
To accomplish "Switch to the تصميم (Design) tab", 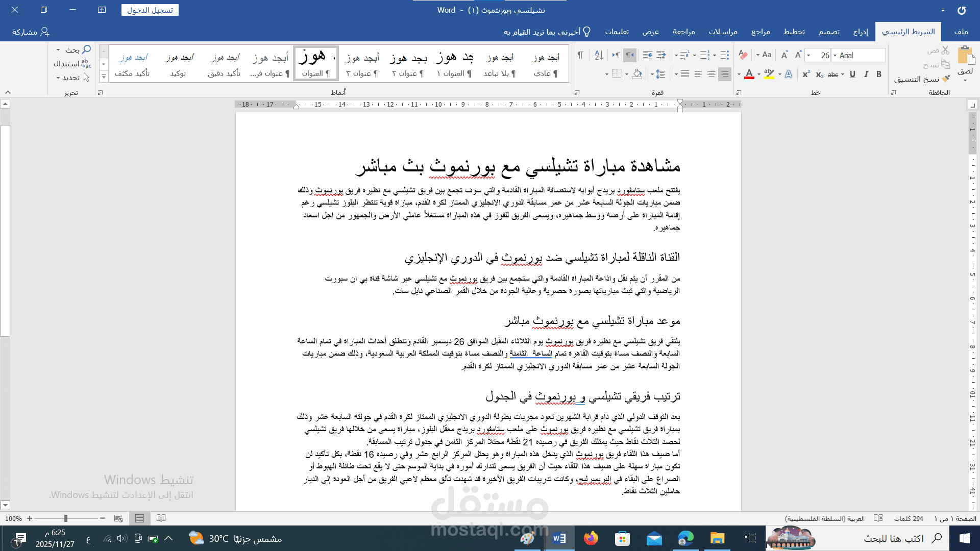I will [829, 32].
